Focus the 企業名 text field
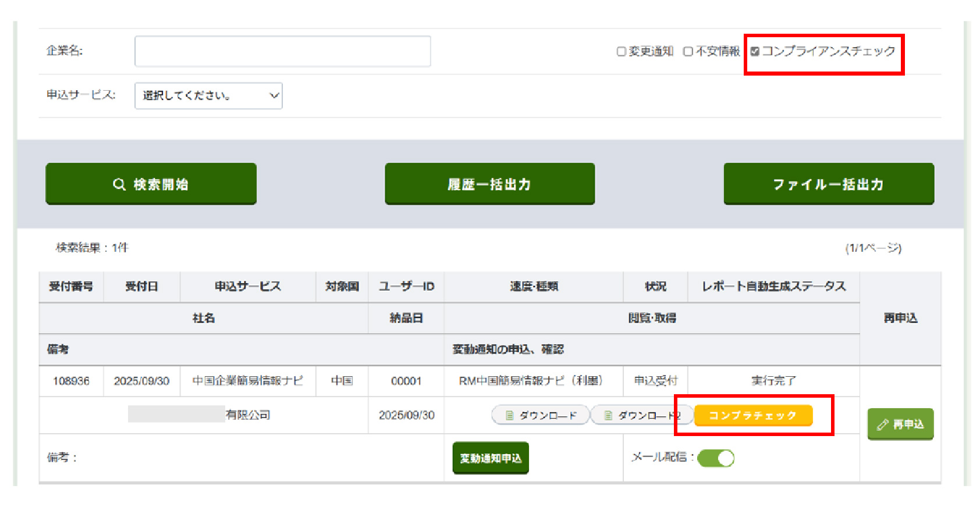 pos(282,51)
